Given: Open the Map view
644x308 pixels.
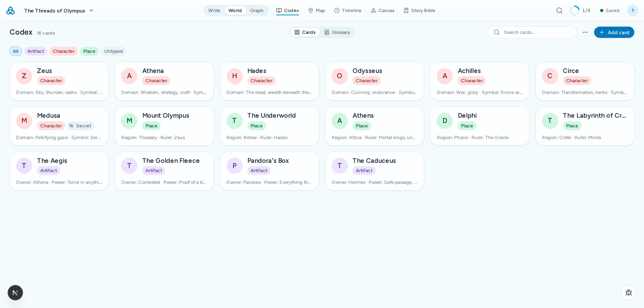Looking at the screenshot, I should coord(317,10).
